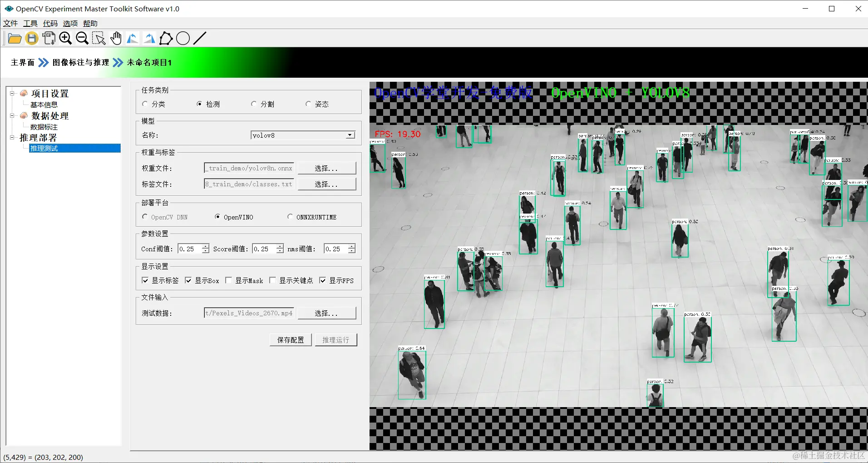Toggle the 显示标签 checkbox
Screen dimensions: 868x463
pos(145,280)
